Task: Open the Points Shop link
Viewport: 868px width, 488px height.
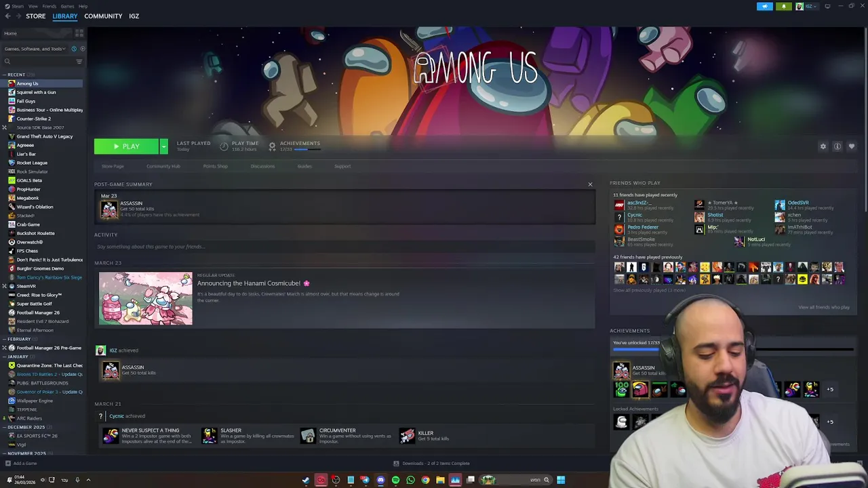Action: (216, 166)
